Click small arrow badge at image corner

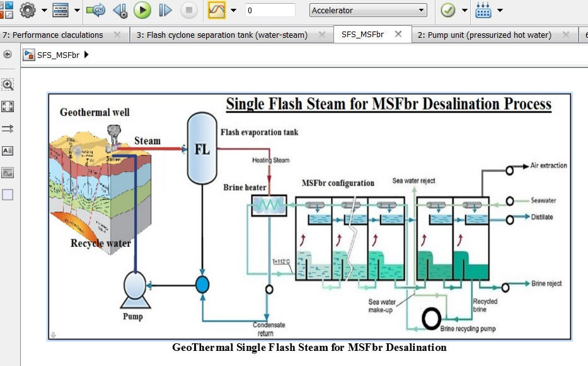pyautogui.click(x=53, y=335)
